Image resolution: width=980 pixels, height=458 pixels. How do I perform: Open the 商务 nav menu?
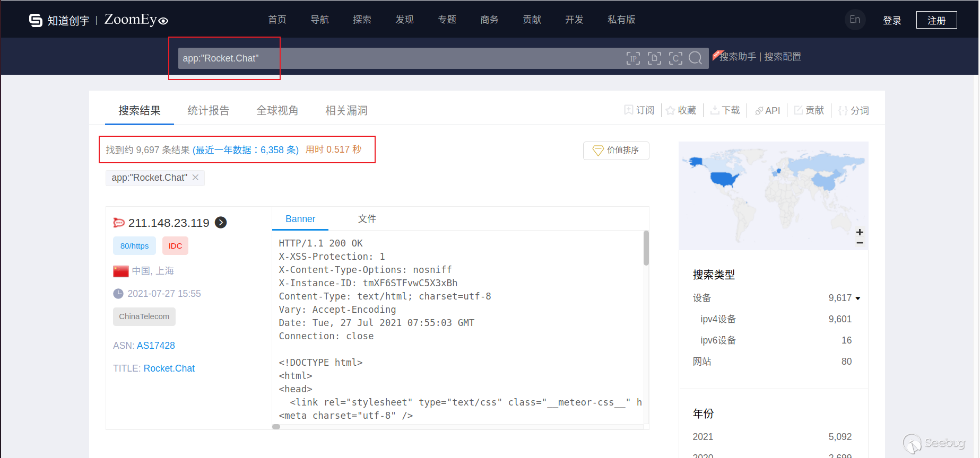click(x=489, y=20)
